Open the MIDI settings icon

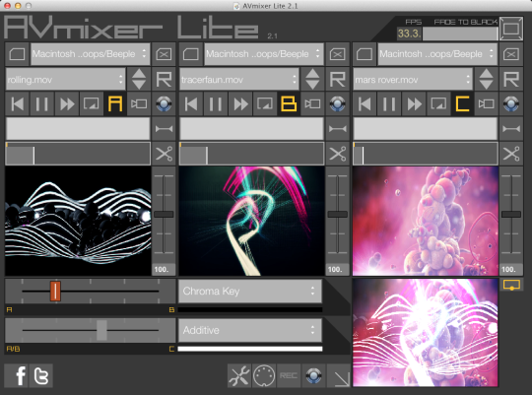[264, 375]
